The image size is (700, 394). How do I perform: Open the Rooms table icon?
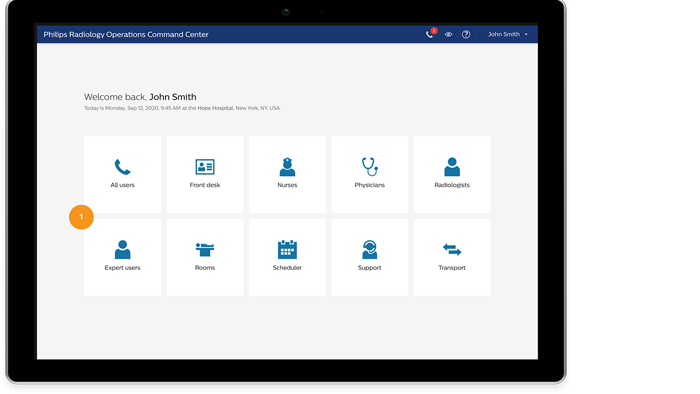[205, 249]
